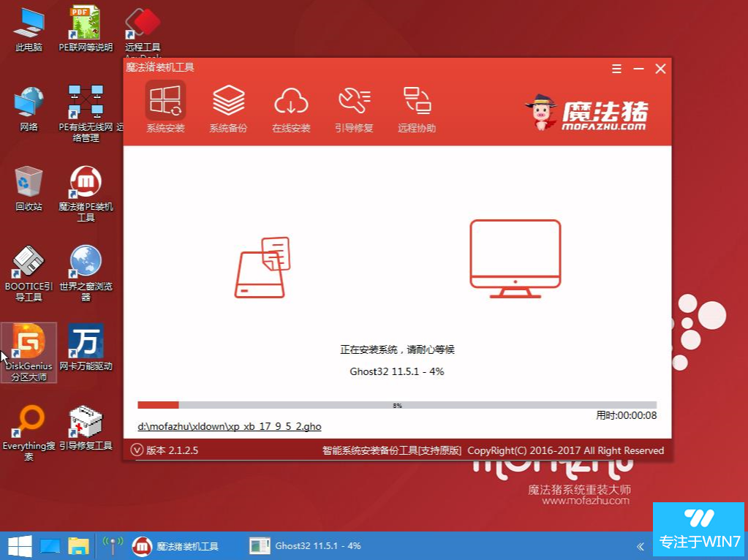The image size is (748, 560).
Task: Open the 远程协助 tab
Action: 417,109
